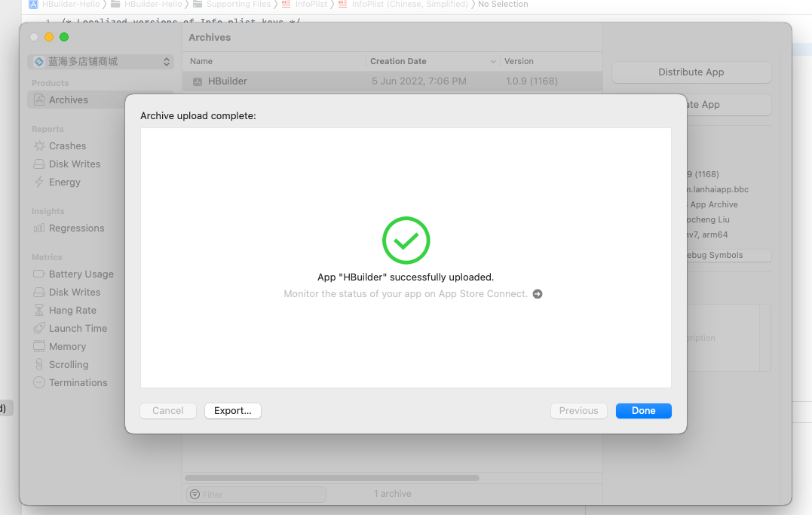812x515 pixels.
Task: Click the Export... button
Action: coord(232,411)
